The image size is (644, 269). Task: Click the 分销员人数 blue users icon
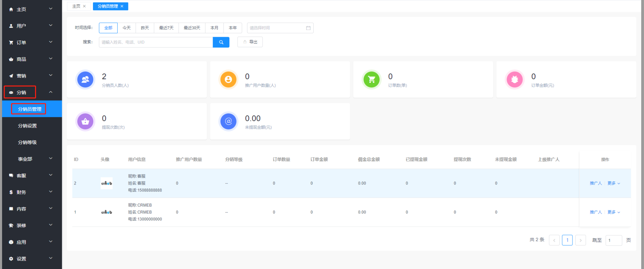coord(85,80)
